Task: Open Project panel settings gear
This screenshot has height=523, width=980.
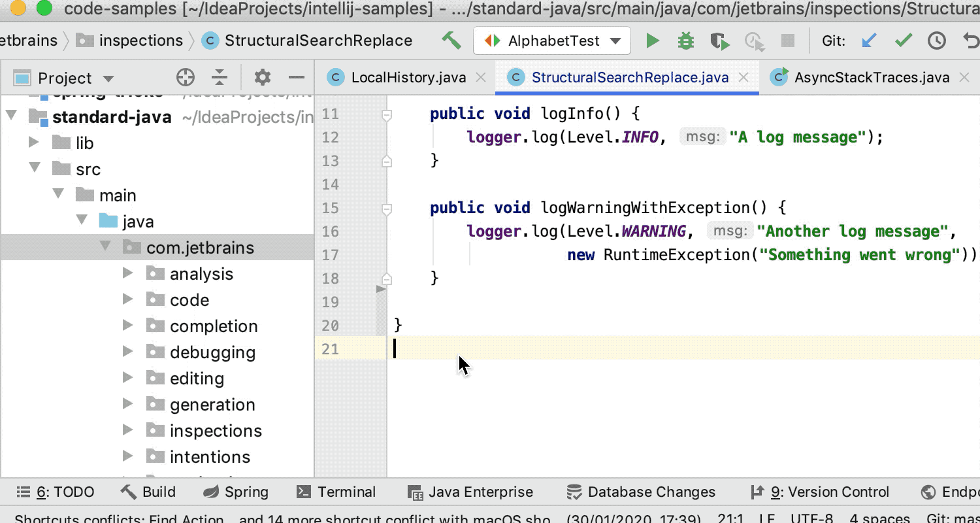Action: [263, 77]
